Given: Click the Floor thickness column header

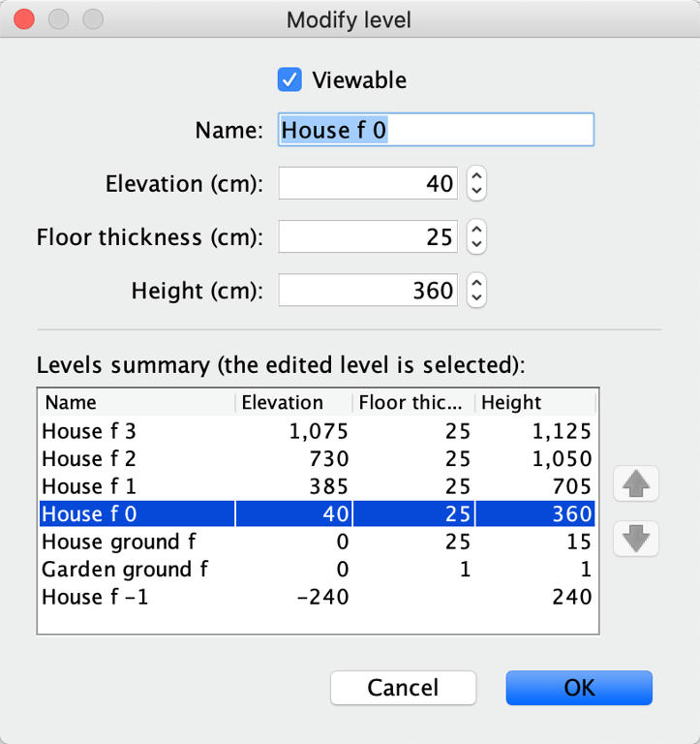Looking at the screenshot, I should coord(413,402).
